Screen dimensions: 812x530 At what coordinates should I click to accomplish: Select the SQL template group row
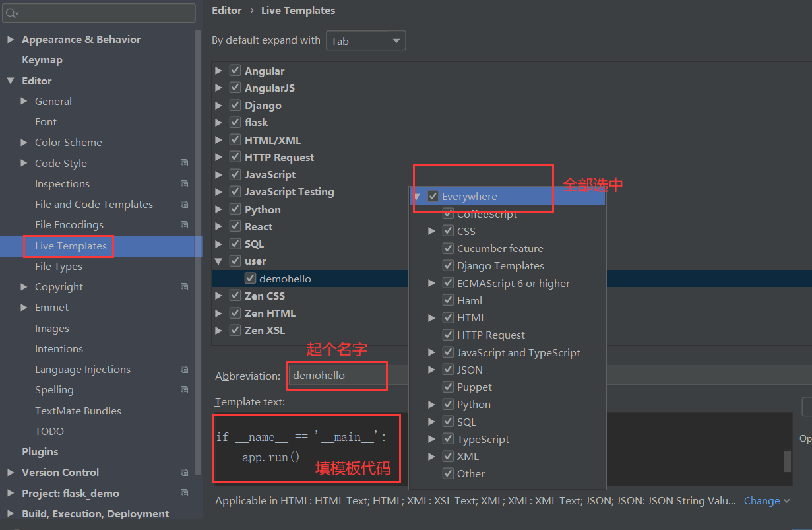tap(254, 244)
